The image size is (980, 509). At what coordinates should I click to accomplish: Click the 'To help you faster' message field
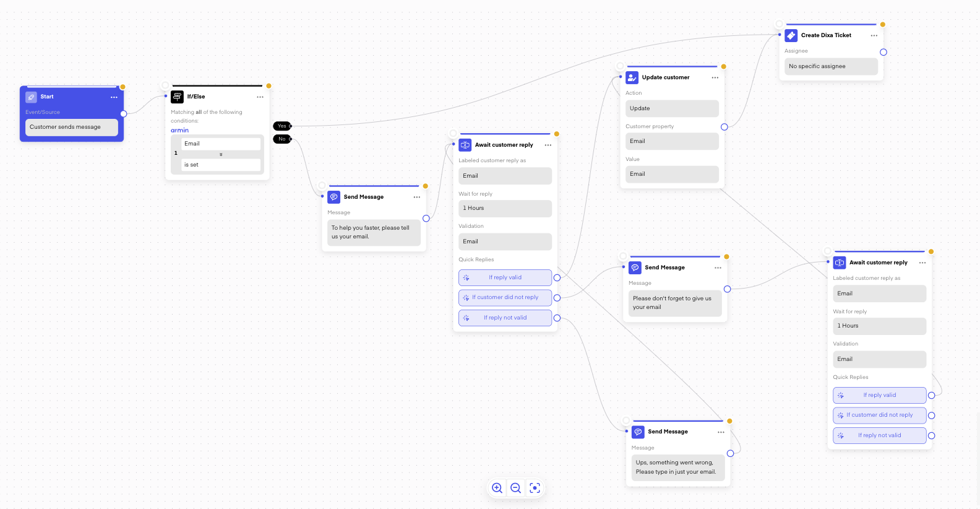click(374, 232)
